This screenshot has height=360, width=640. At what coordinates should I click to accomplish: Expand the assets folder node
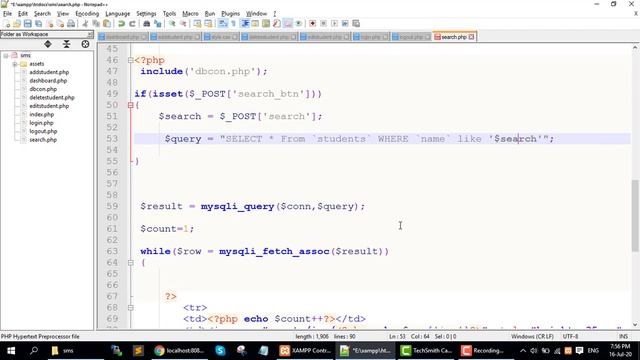point(15,64)
